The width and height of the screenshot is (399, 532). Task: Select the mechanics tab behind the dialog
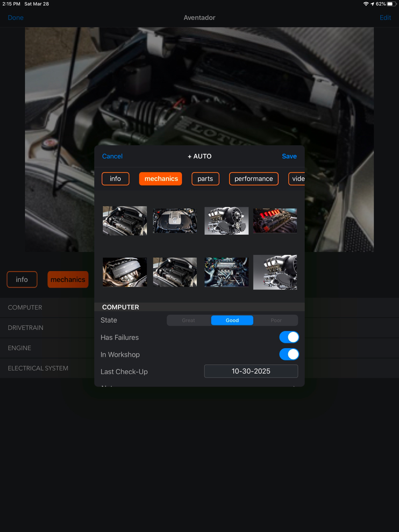pyautogui.click(x=68, y=280)
